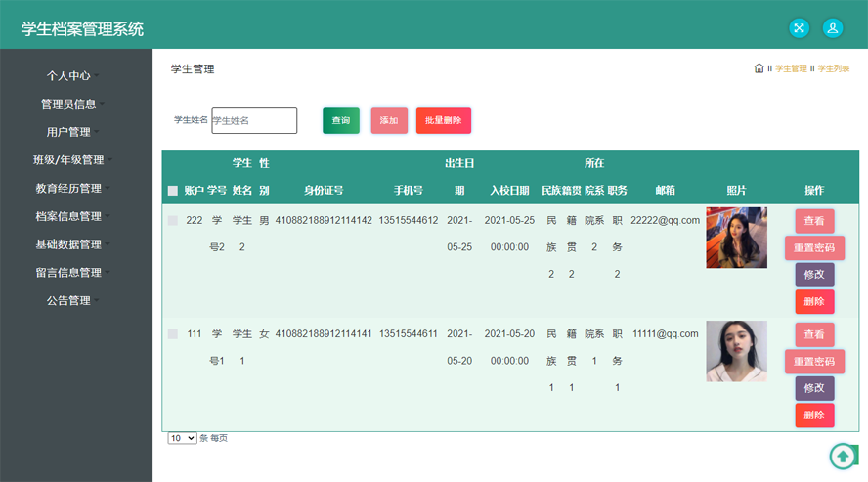The height and width of the screenshot is (482, 868).
Task: Click the home icon in breadcrumb
Action: coord(759,68)
